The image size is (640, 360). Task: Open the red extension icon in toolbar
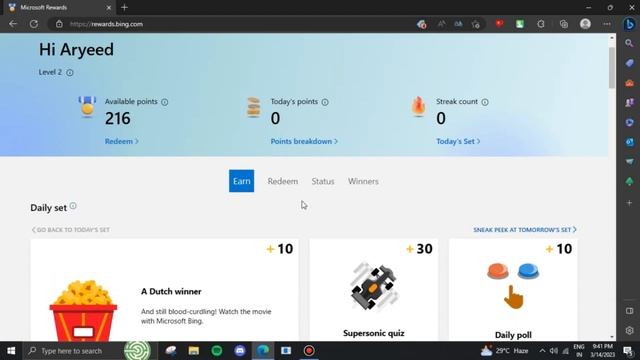(499, 24)
